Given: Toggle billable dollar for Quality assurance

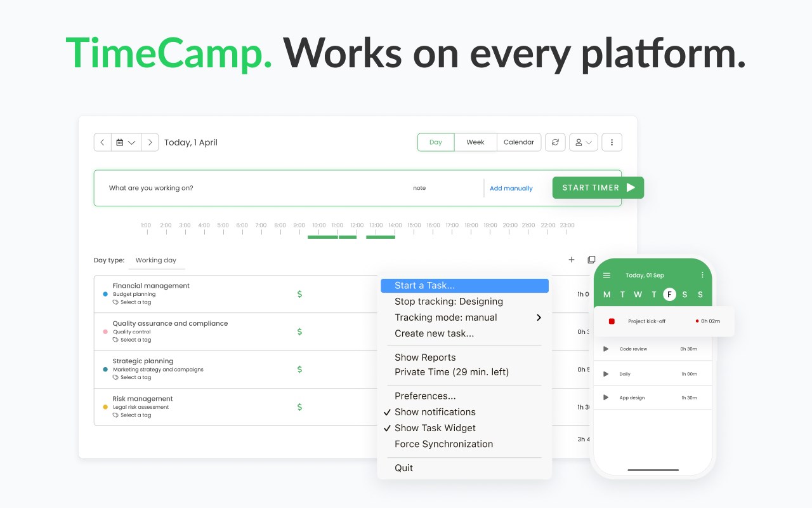Looking at the screenshot, I should click(299, 331).
